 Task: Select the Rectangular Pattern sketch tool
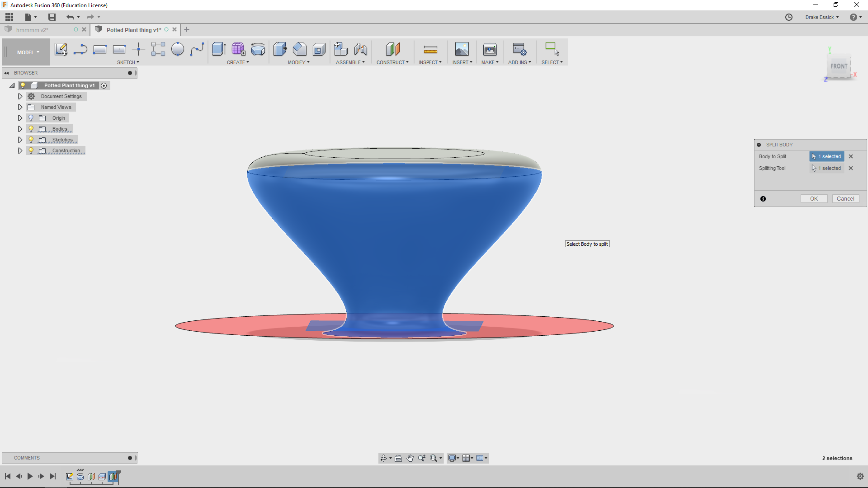(x=158, y=49)
